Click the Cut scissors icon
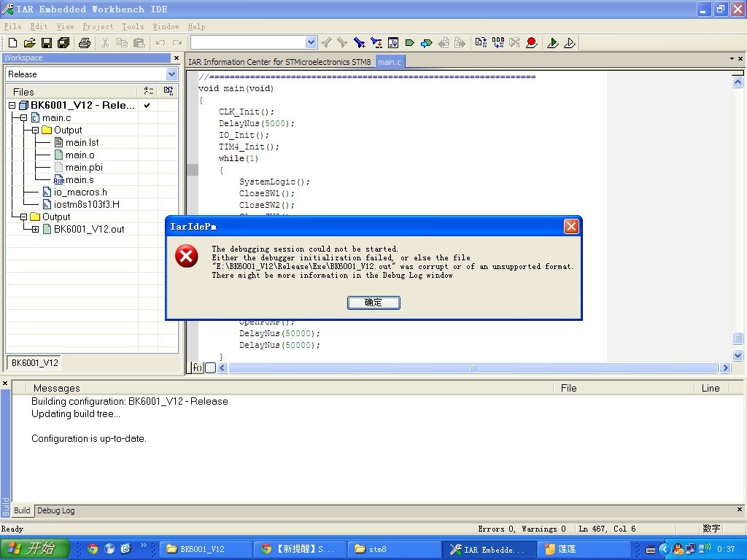747x560 pixels. pos(105,43)
